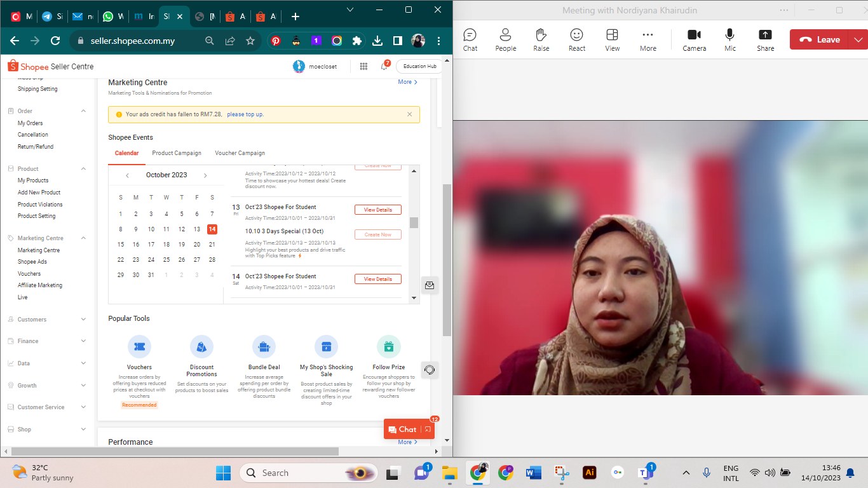Open Shopee notifications bell
This screenshot has width=868, height=488.
(384, 66)
